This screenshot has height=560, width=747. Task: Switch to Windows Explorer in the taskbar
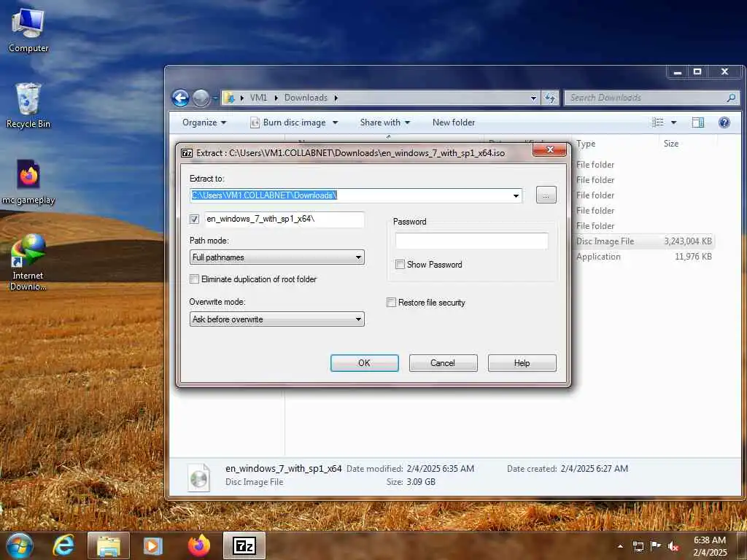(x=109, y=545)
